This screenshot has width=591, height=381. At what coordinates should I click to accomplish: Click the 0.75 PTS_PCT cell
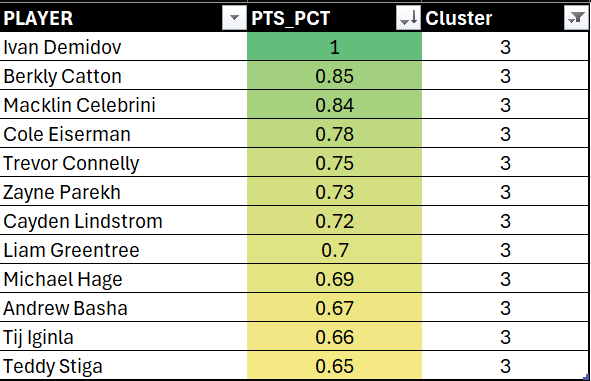[x=334, y=163]
